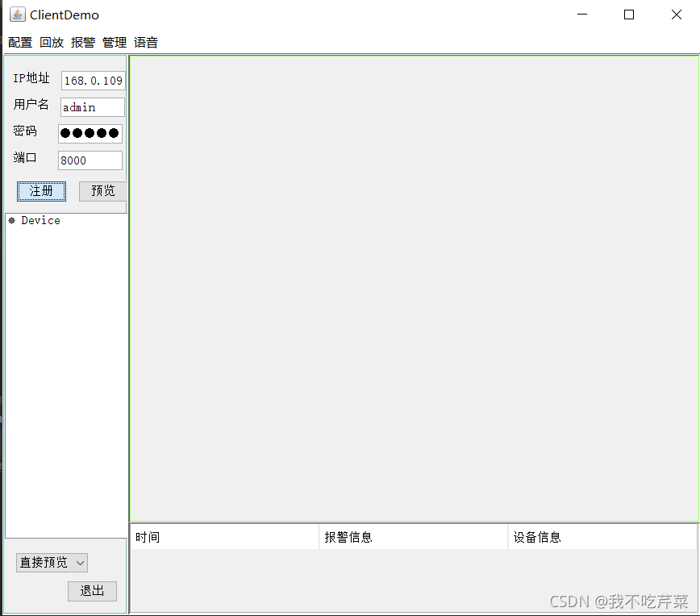Select the Device tree node
Screen dimensions: 700x616
tap(40, 220)
